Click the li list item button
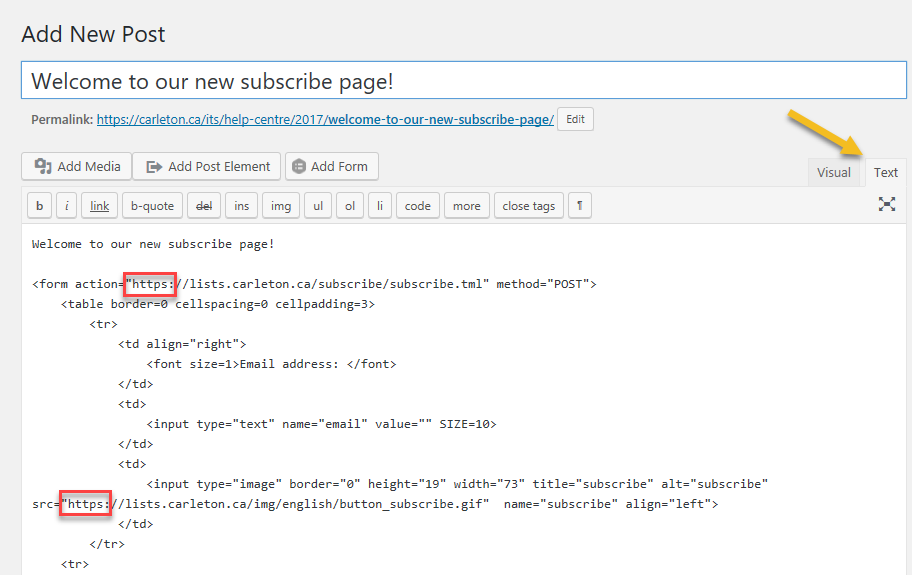912x575 pixels. (380, 206)
